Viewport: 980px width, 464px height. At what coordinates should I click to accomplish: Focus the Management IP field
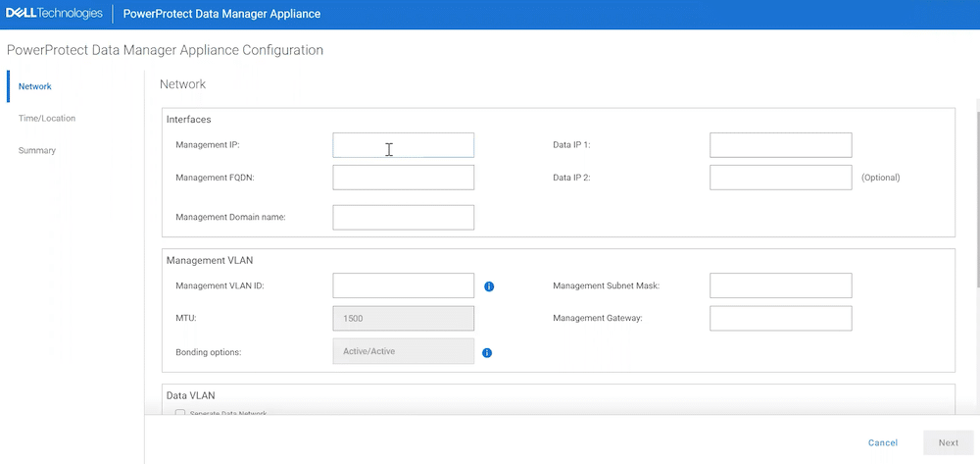tap(403, 145)
